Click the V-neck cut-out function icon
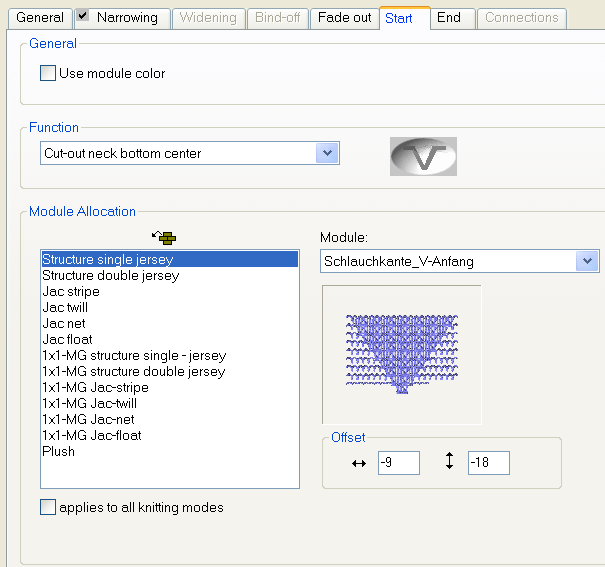Viewport: 605px width, 567px height. [423, 156]
